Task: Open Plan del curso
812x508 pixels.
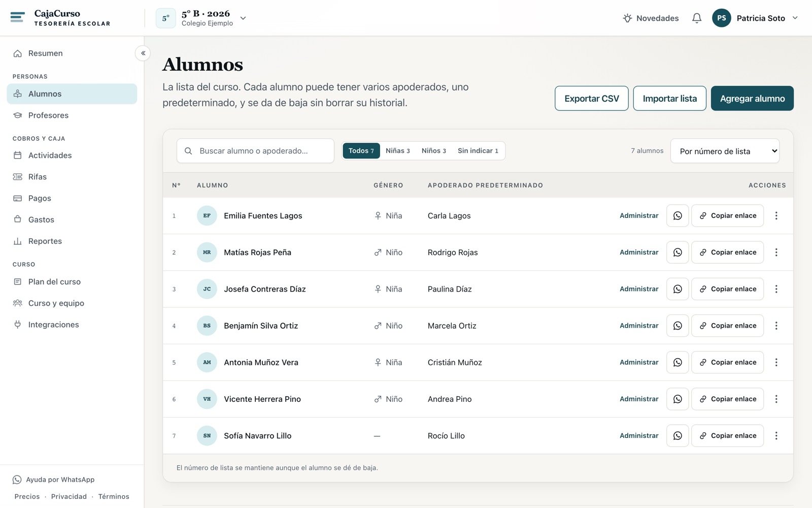Action: (72, 282)
